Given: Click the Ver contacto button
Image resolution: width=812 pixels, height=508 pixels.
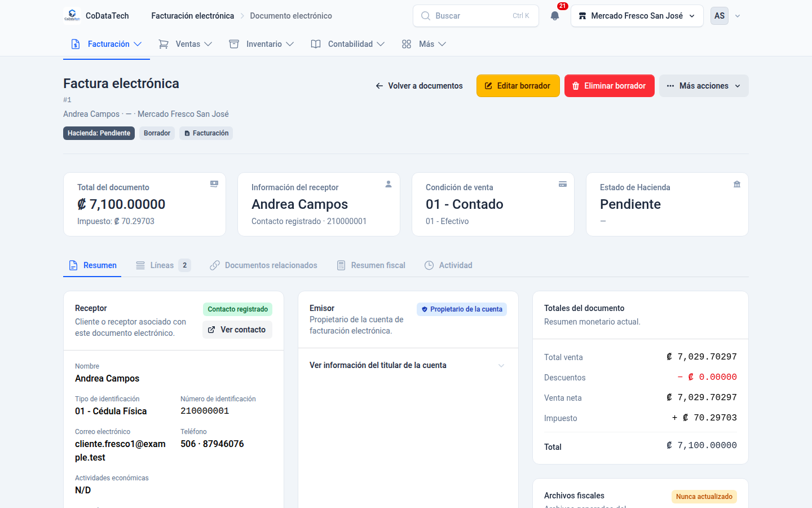Looking at the screenshot, I should click(x=237, y=330).
